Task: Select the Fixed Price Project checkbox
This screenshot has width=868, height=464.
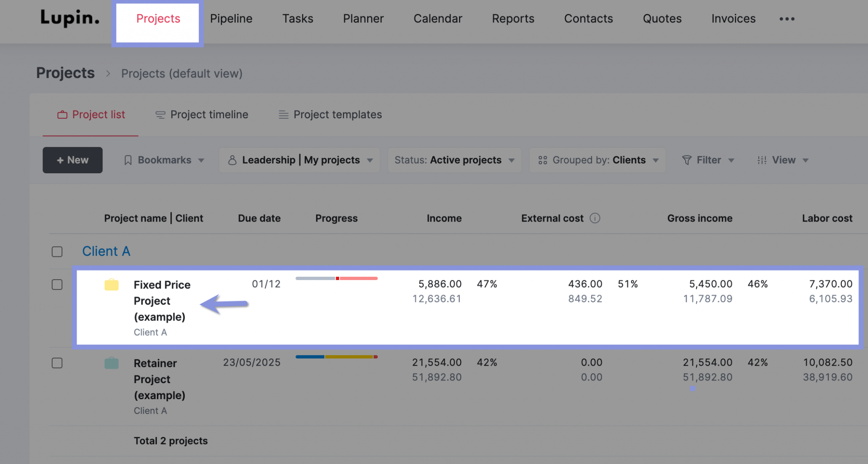Action: [57, 285]
